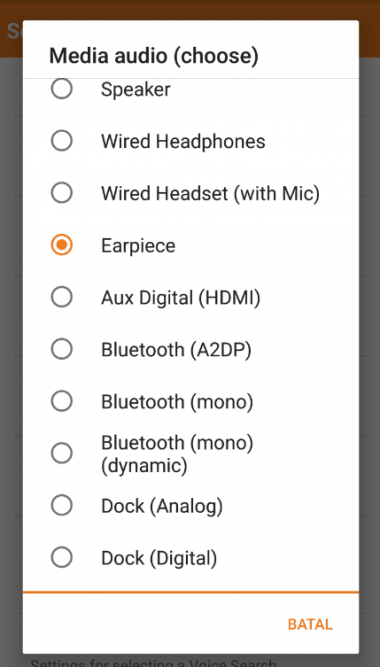Click the 'Media audio (choose)' dialog title
380x667 pixels.
tap(154, 56)
